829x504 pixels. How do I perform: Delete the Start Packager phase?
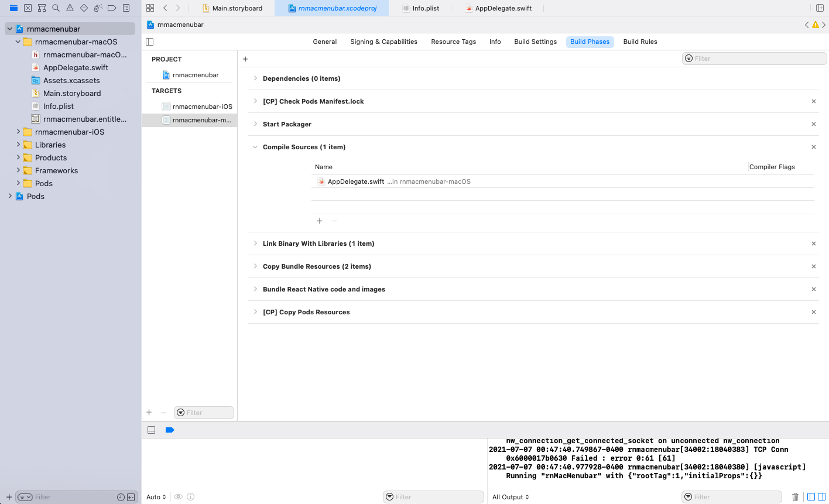pyautogui.click(x=814, y=124)
